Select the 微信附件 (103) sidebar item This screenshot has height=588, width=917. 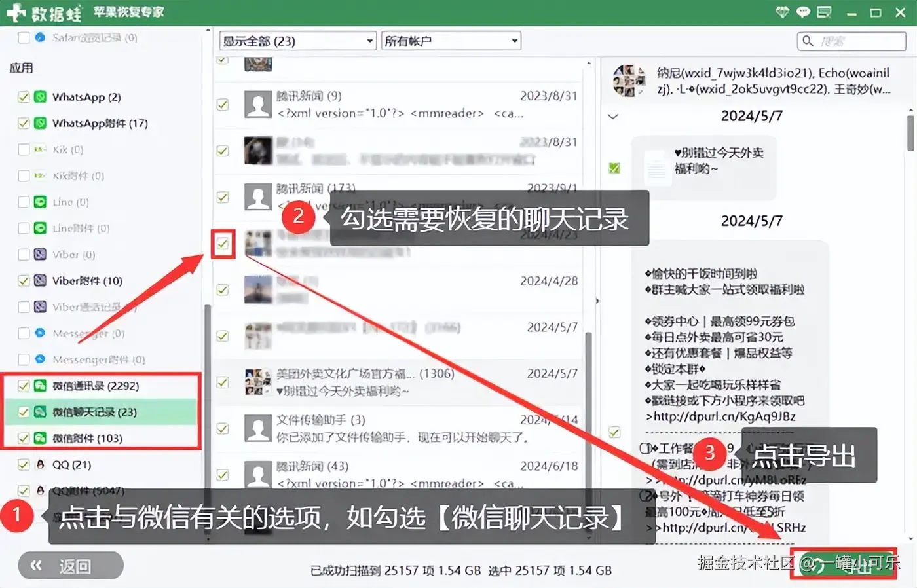101,438
